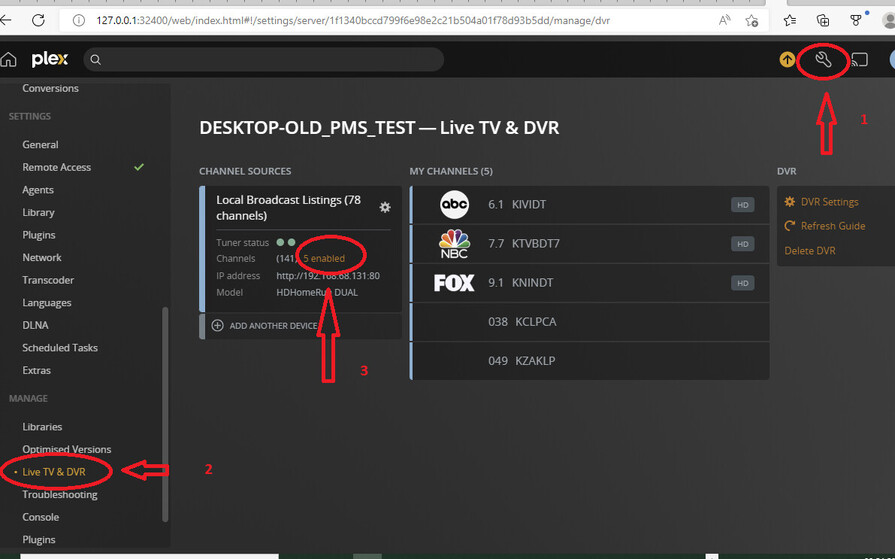895x559 pixels.
Task: Open Troubleshooting in the sidebar
Action: click(x=60, y=494)
